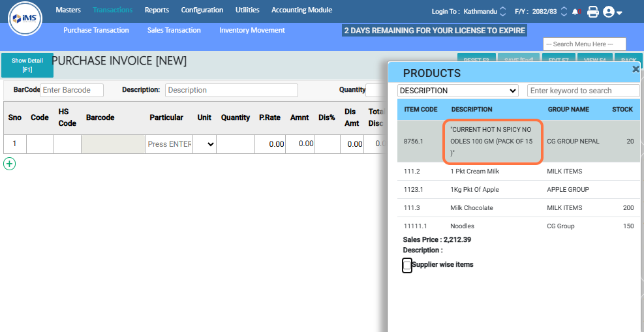Go to Accounting Module menu
The width and height of the screenshot is (644, 332).
click(301, 10)
